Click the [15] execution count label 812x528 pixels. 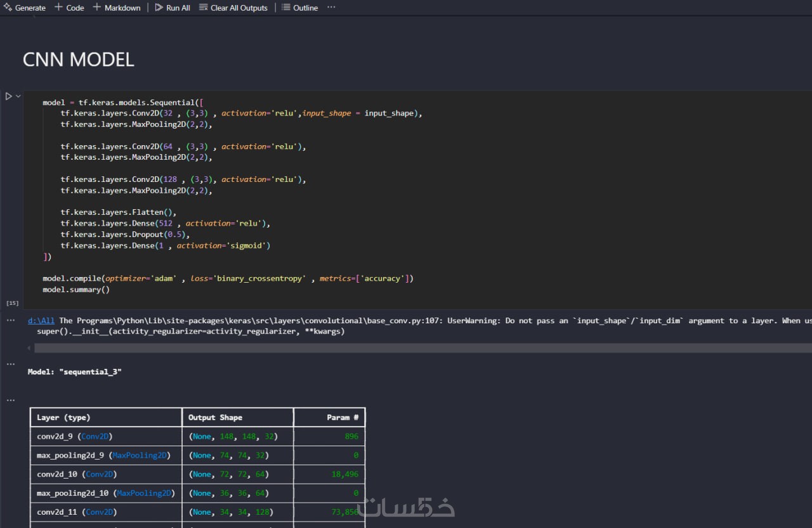click(x=11, y=304)
